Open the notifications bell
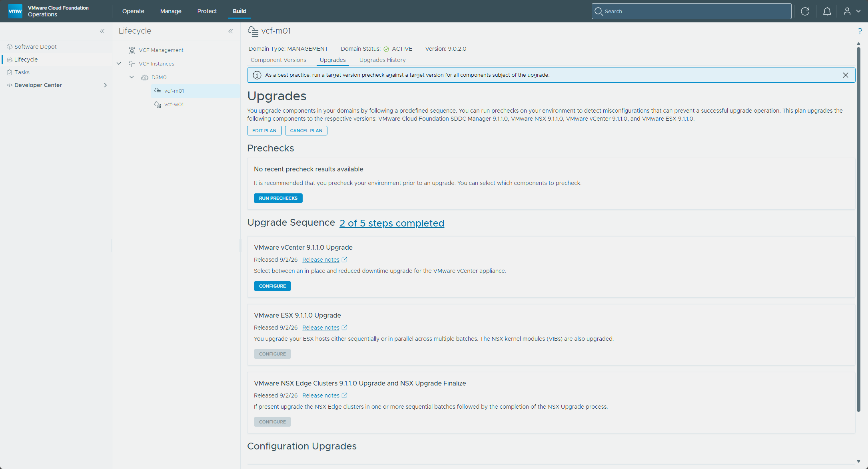Screen dimensions: 868x469 (827, 11)
